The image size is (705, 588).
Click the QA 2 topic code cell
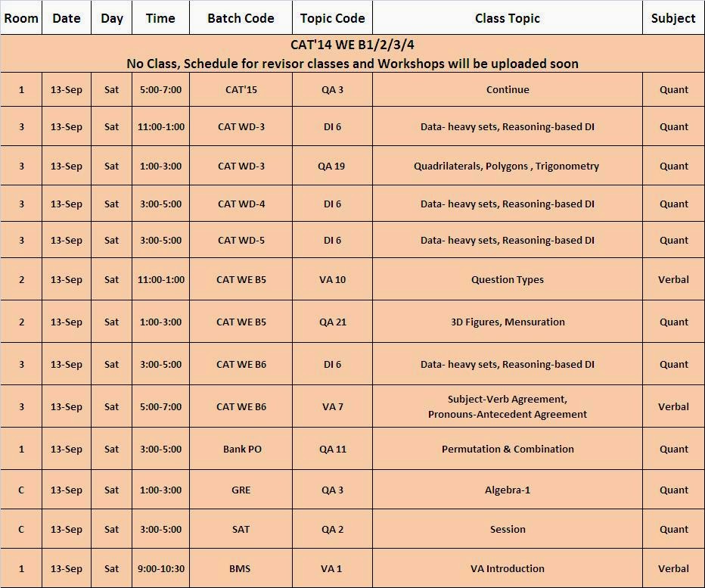click(x=332, y=529)
